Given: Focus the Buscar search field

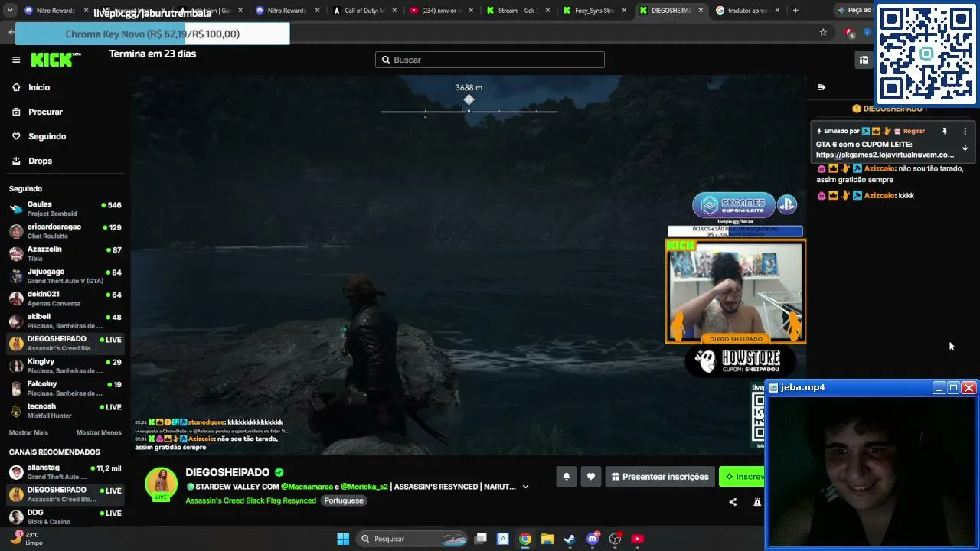Looking at the screenshot, I should point(490,60).
